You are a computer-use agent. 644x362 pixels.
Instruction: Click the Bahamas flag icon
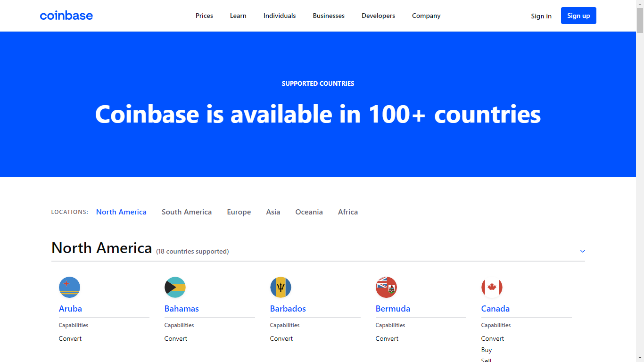point(175,287)
